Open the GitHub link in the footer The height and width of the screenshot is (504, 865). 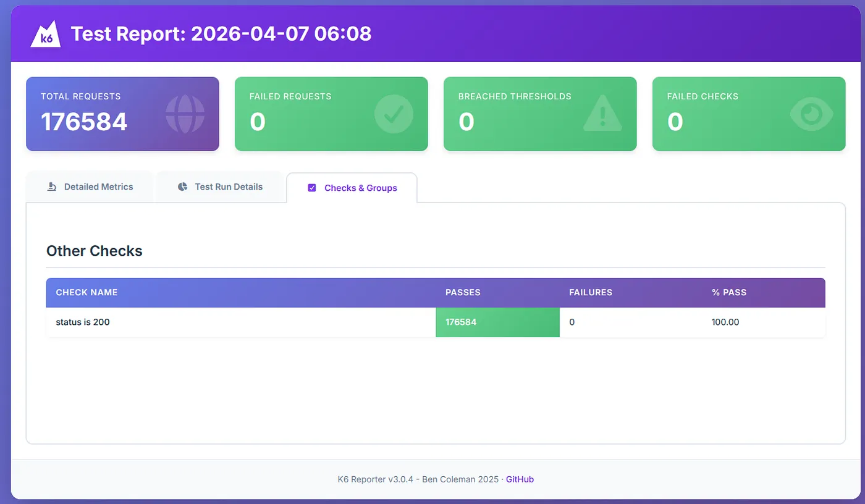pyautogui.click(x=520, y=479)
